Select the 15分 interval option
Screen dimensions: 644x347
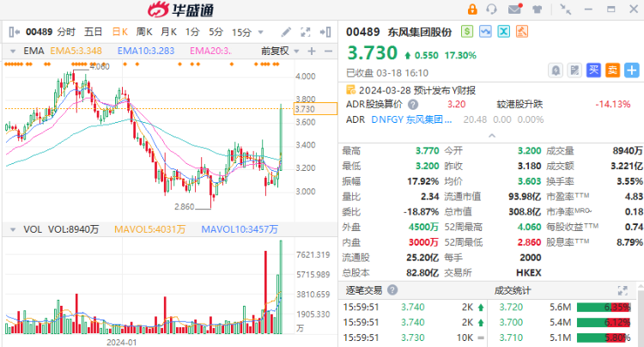pyautogui.click(x=241, y=32)
